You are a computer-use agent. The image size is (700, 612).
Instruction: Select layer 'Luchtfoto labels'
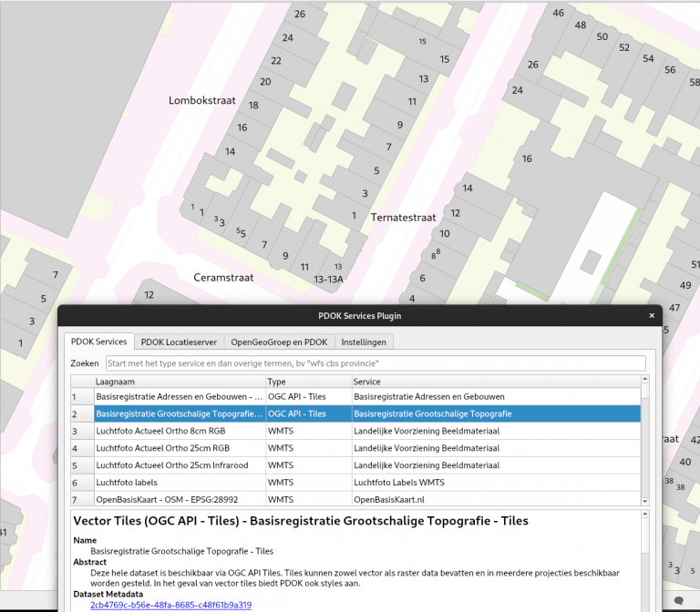tap(180, 483)
